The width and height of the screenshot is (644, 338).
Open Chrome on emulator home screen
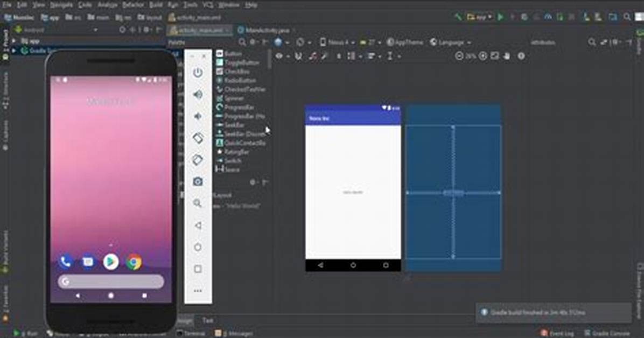[x=134, y=262]
